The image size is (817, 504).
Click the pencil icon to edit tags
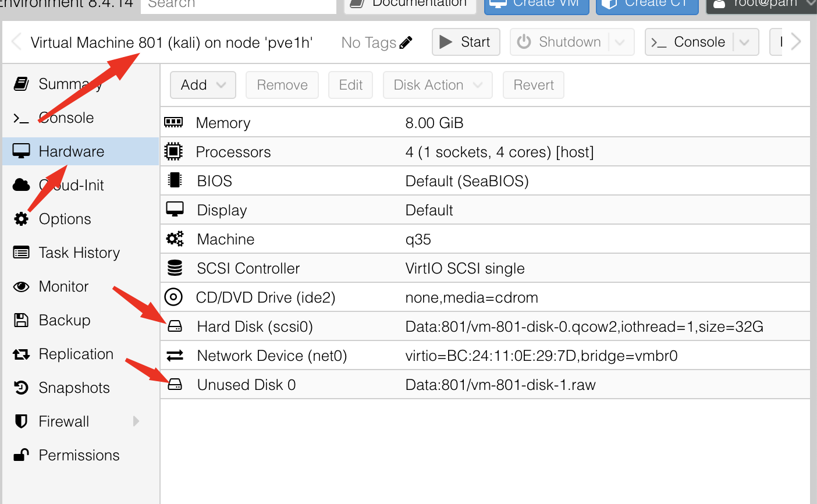pos(406,42)
